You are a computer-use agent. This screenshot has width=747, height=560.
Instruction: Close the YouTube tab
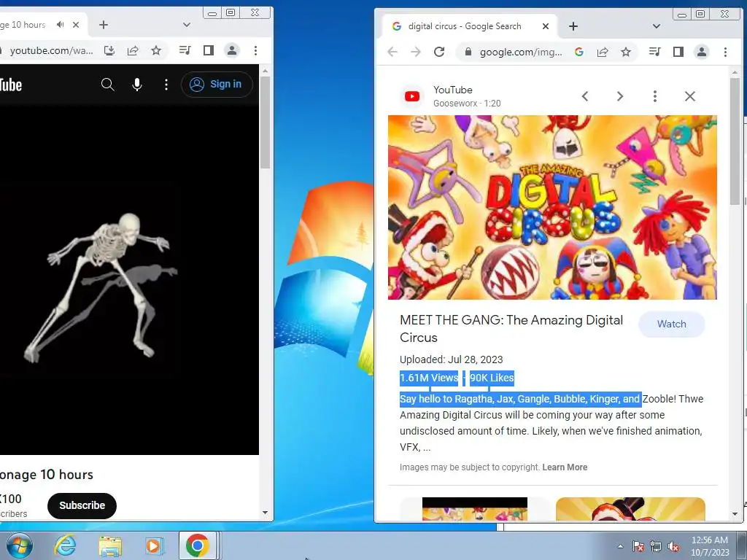click(x=76, y=25)
